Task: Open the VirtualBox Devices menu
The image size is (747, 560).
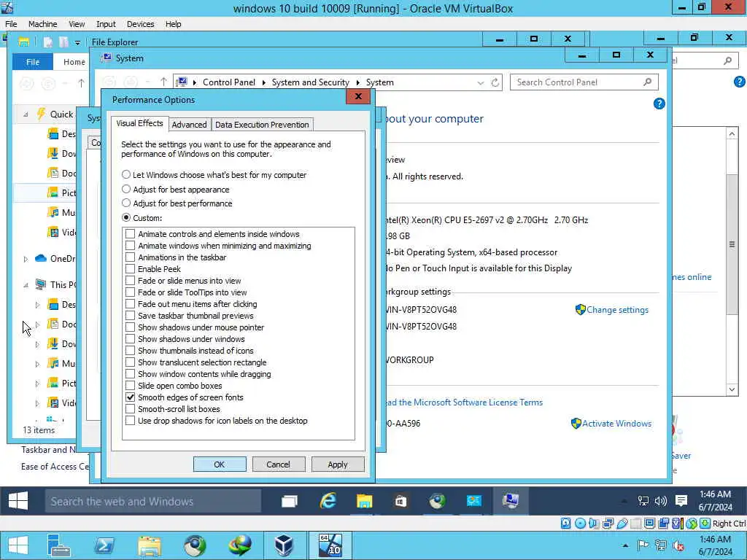Action: click(x=140, y=24)
